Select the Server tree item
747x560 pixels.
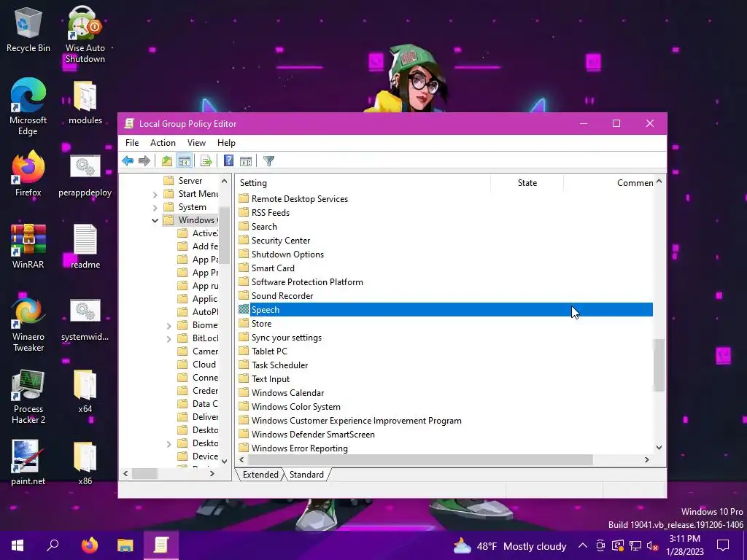[x=190, y=181]
